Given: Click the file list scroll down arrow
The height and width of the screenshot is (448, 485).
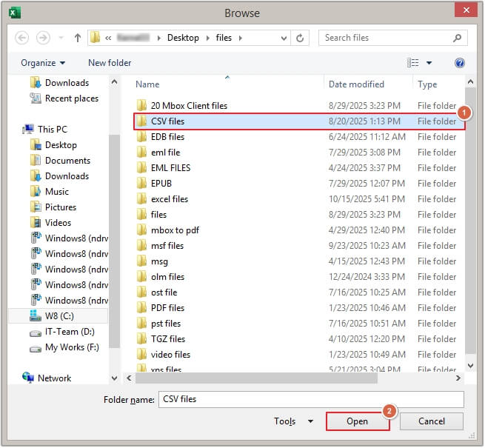Looking at the screenshot, I should pyautogui.click(x=470, y=366).
